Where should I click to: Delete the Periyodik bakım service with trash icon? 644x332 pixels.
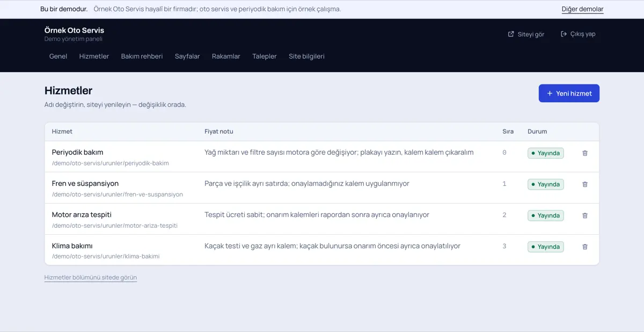pyautogui.click(x=585, y=153)
